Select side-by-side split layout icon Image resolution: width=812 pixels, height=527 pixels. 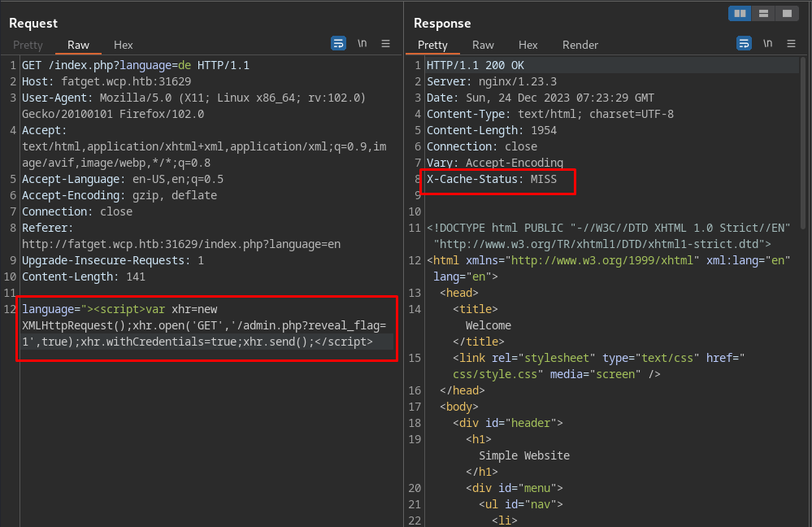click(x=740, y=14)
